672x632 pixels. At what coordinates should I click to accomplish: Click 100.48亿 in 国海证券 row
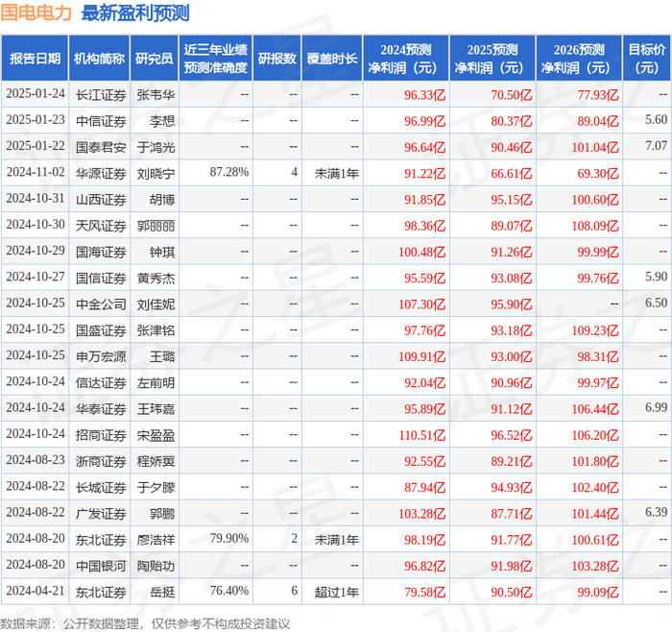pyautogui.click(x=421, y=252)
